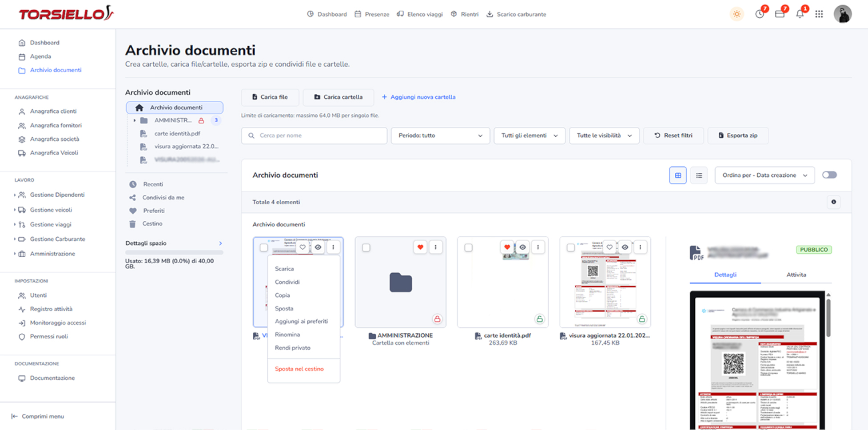The height and width of the screenshot is (430, 868).
Task: Click the red lock on AMMINISTRAZIONE card
Action: [437, 319]
